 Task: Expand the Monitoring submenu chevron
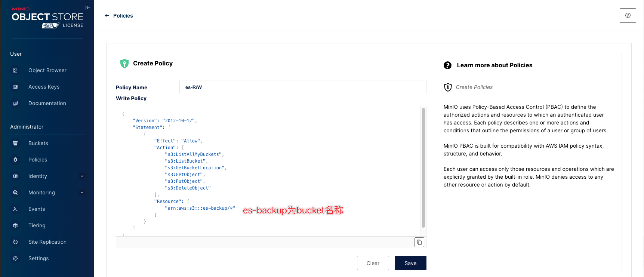[x=82, y=193]
